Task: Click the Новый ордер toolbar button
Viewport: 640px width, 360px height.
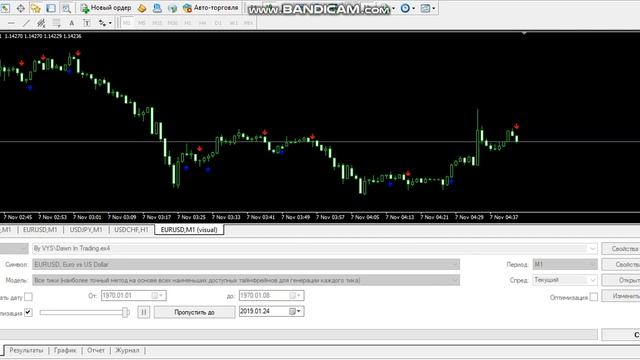Action: 106,8
